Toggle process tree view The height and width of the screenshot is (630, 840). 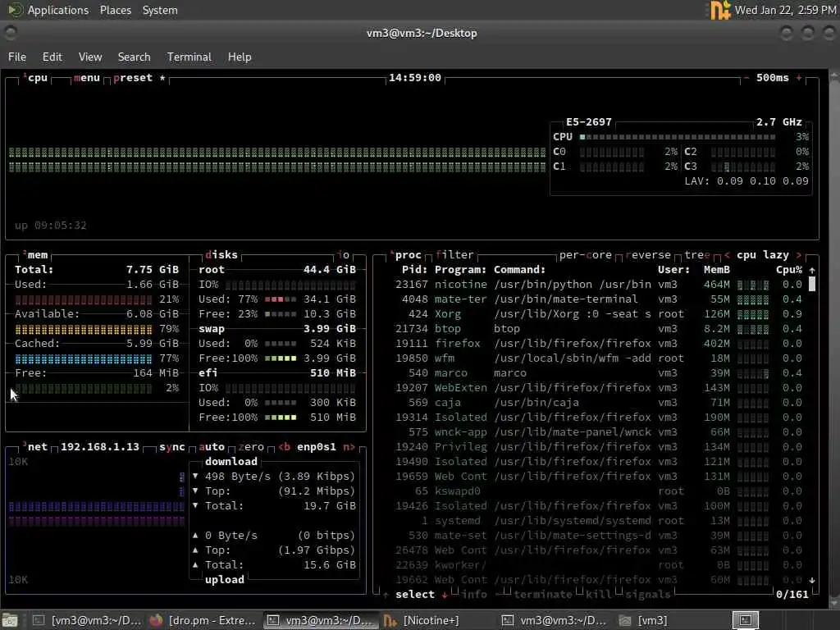pos(697,255)
